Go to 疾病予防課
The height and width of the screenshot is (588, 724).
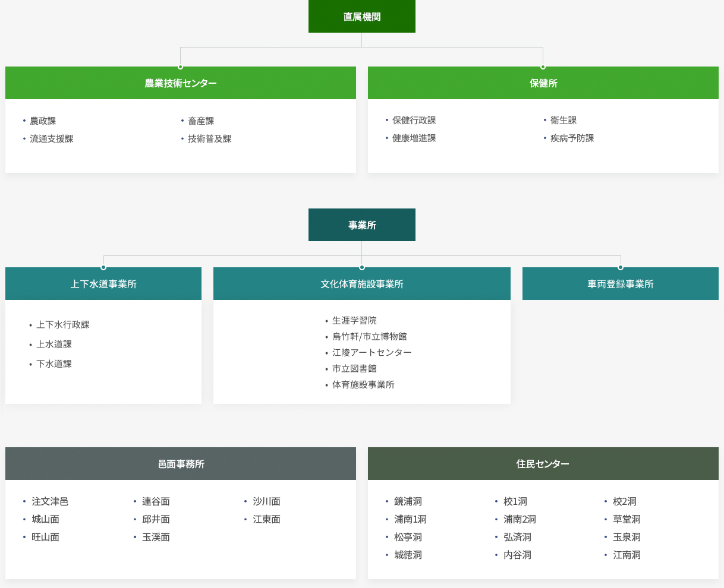tap(572, 138)
